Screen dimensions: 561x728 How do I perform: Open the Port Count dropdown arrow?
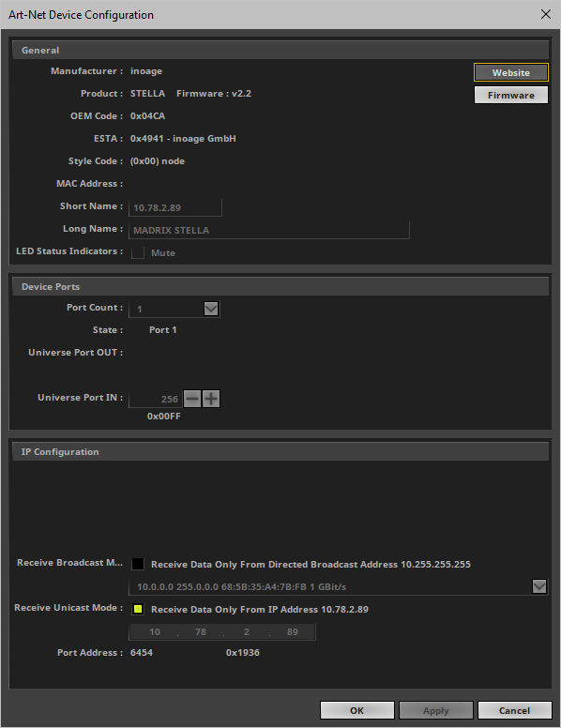pyautogui.click(x=211, y=309)
